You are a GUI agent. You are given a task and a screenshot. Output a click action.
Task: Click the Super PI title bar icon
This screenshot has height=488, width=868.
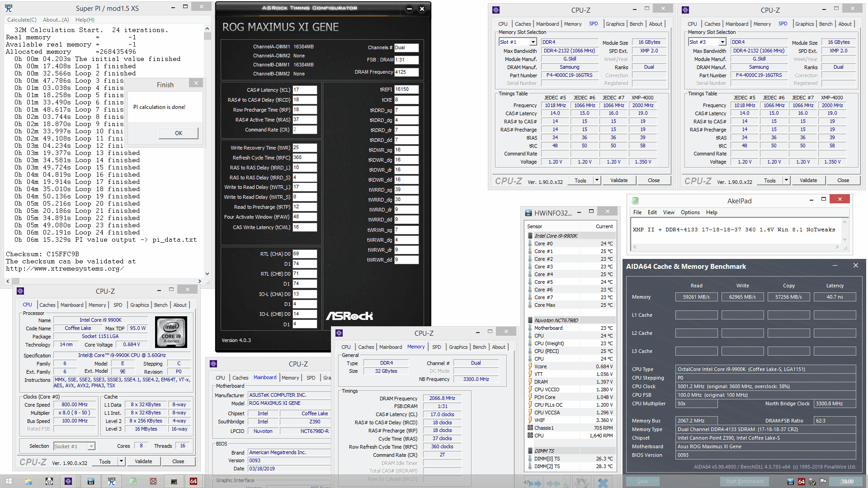coord(8,8)
